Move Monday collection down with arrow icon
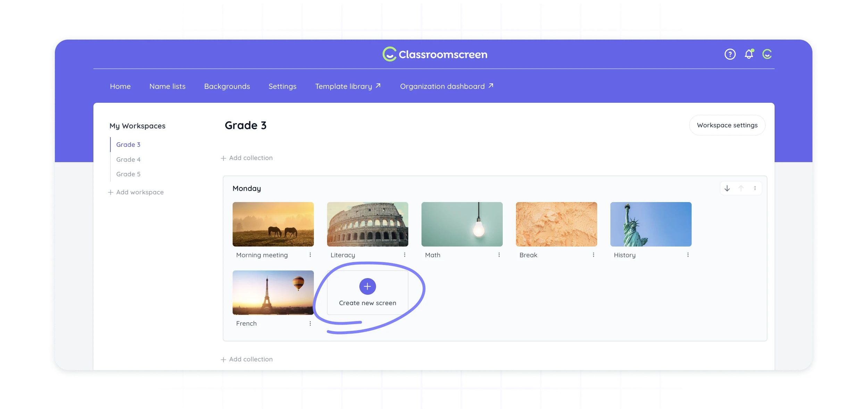This screenshot has width=868, height=409. 727,188
